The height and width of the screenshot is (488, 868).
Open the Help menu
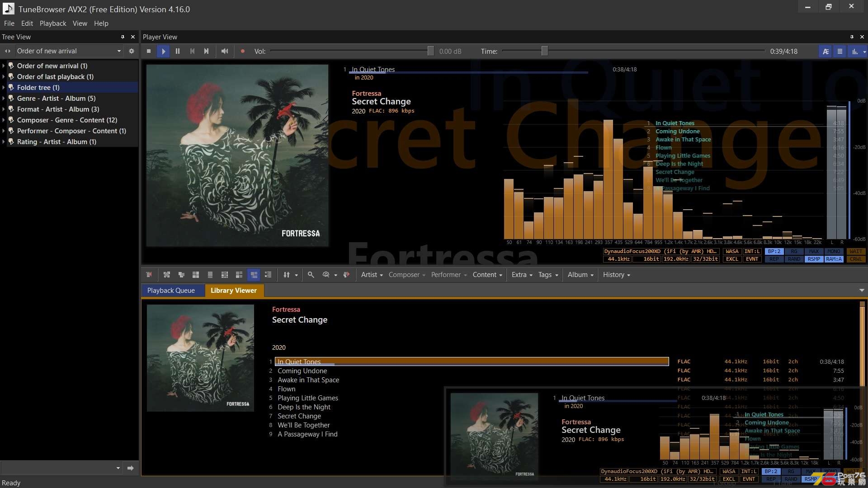coord(101,23)
